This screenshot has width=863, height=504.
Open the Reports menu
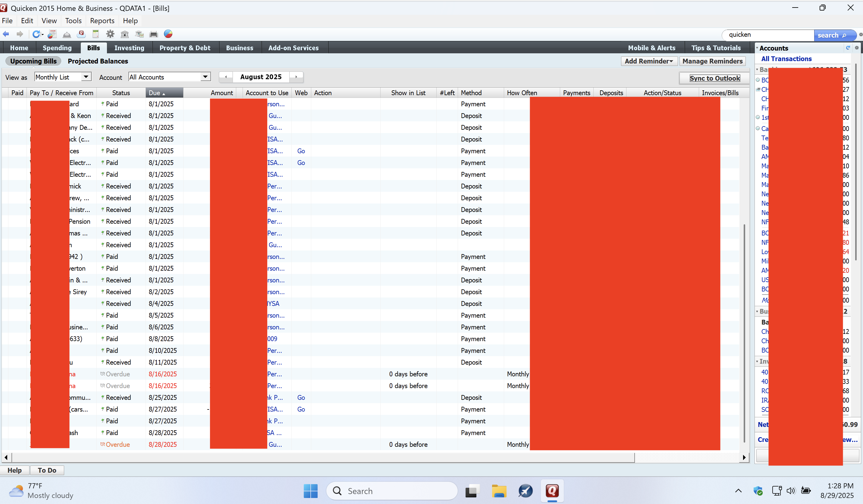point(102,21)
